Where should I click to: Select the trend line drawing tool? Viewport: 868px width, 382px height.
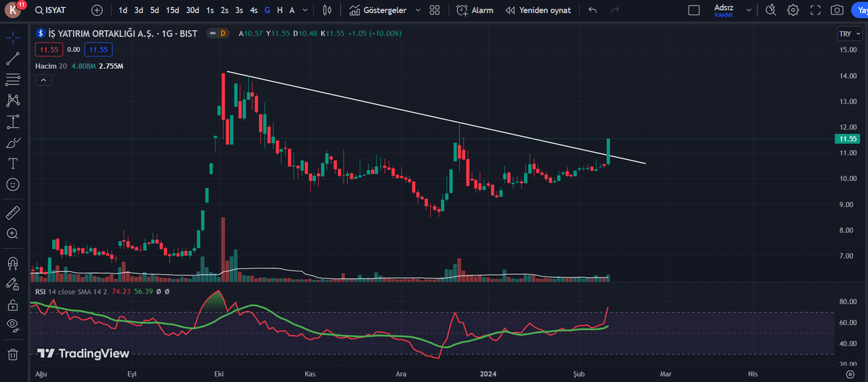(12, 59)
